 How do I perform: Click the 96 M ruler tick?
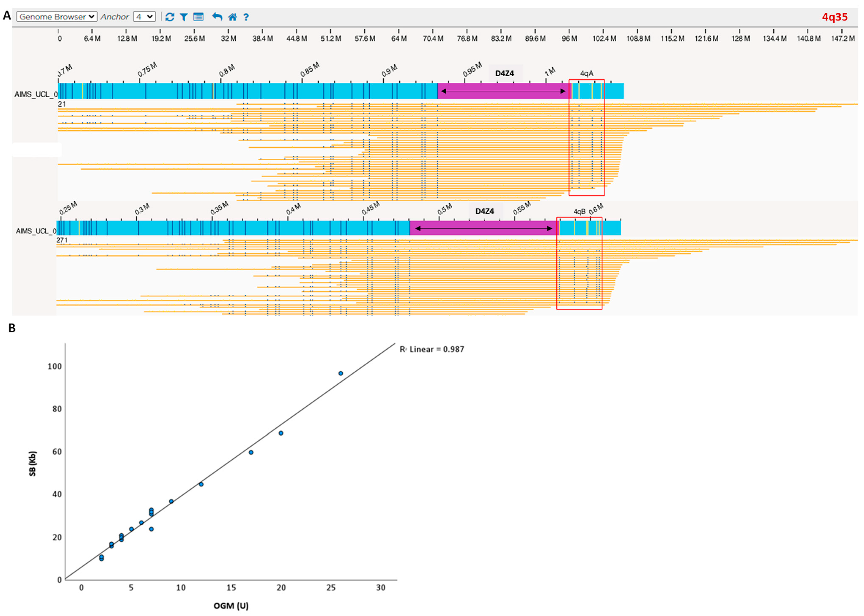pos(569,38)
